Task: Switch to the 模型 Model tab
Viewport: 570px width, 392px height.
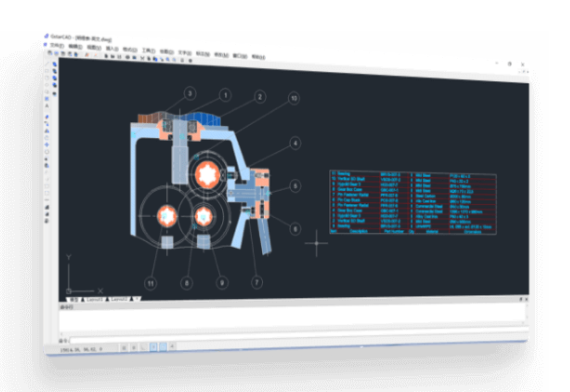Action: [x=74, y=300]
